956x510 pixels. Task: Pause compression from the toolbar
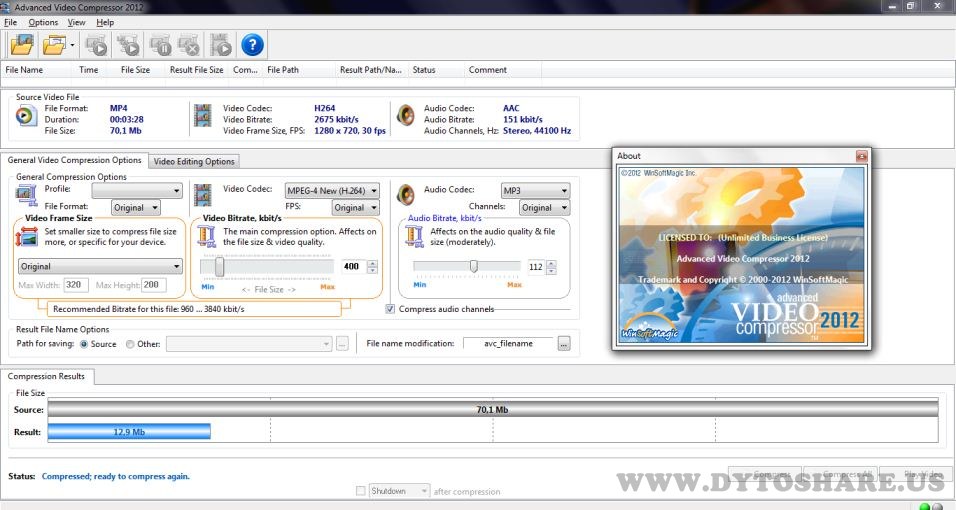pyautogui.click(x=160, y=45)
